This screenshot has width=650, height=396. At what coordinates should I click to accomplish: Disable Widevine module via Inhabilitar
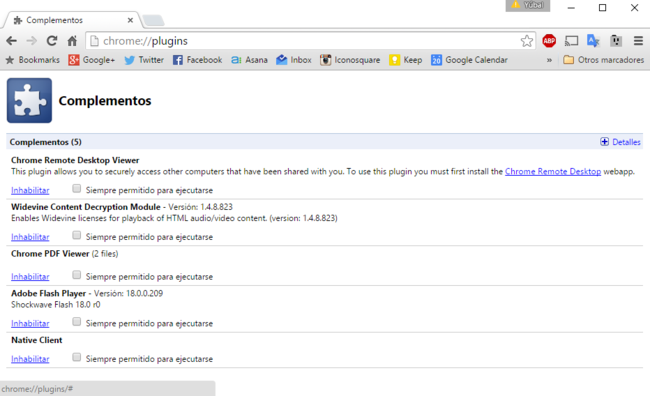coord(30,237)
